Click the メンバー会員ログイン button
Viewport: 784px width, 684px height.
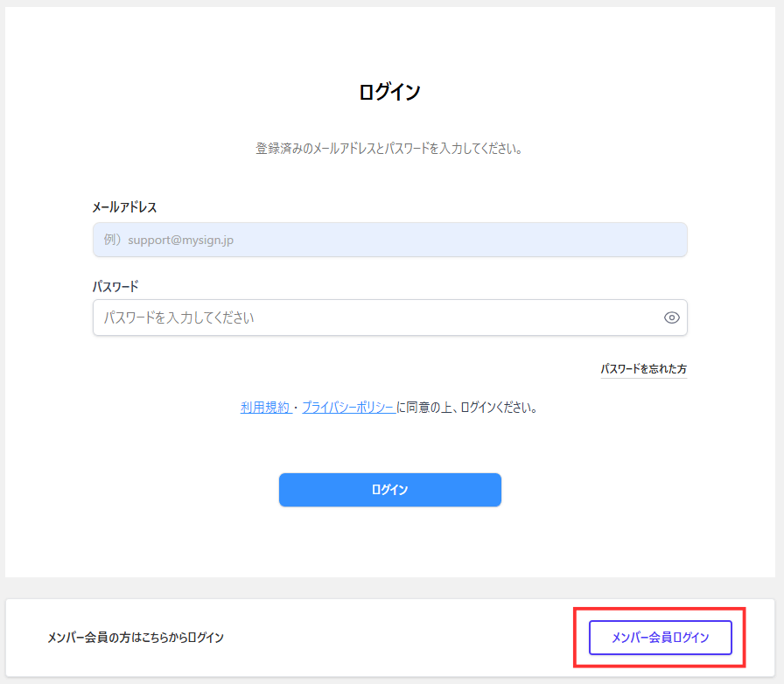coord(660,638)
